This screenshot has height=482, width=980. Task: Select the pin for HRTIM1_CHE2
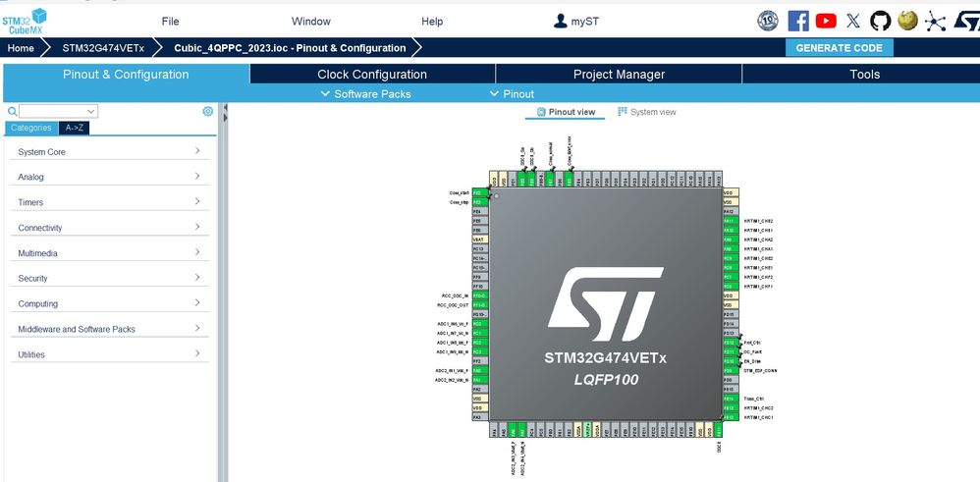[731, 258]
